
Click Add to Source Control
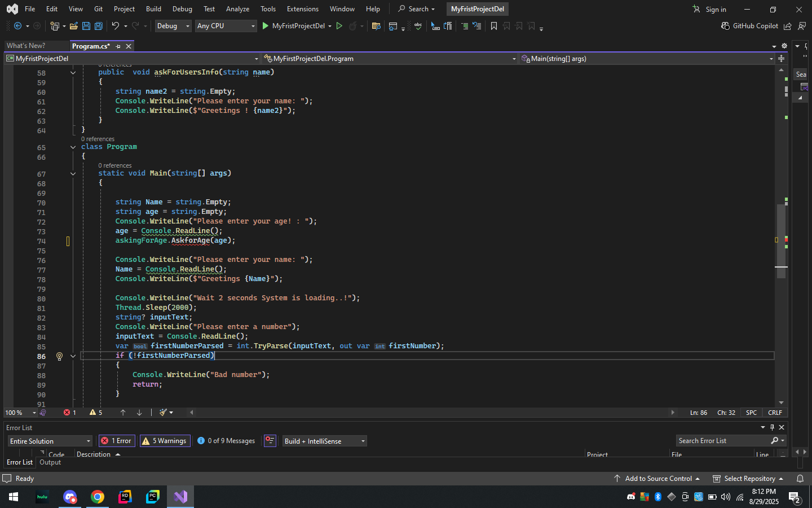[657, 479]
